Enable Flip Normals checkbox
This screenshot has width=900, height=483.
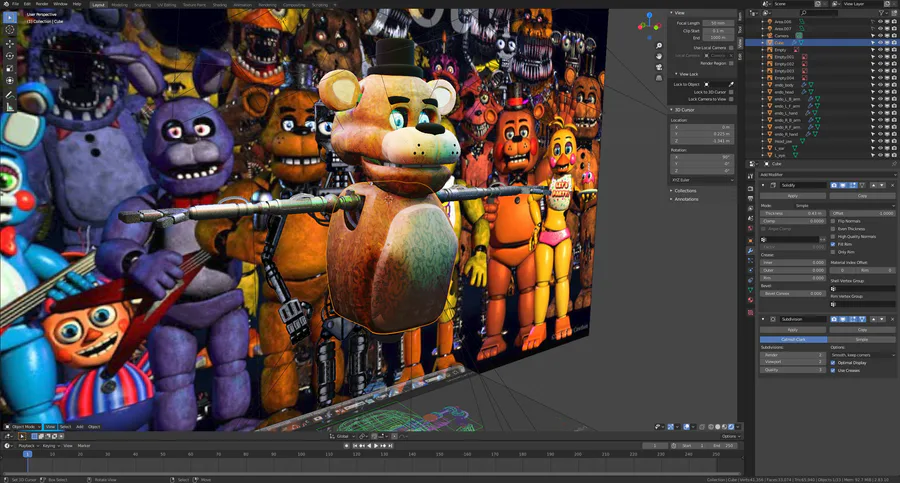point(833,221)
